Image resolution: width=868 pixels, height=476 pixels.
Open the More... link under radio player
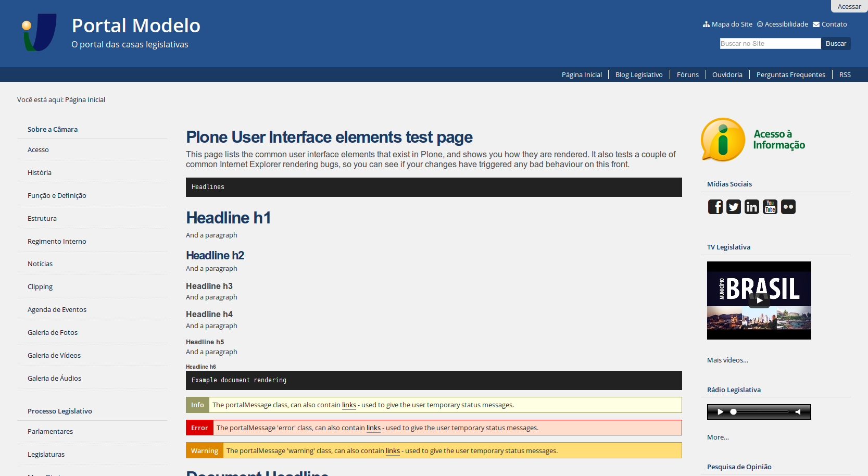(x=718, y=437)
